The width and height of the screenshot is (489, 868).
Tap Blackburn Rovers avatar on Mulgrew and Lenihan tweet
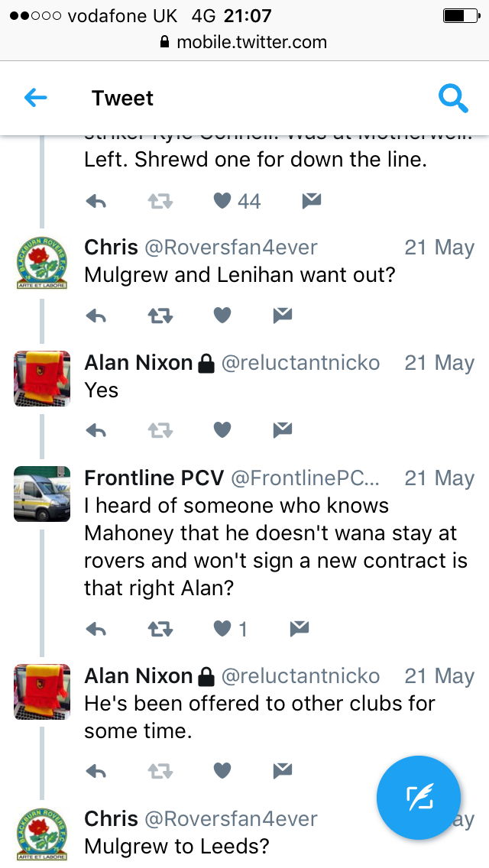point(42,263)
